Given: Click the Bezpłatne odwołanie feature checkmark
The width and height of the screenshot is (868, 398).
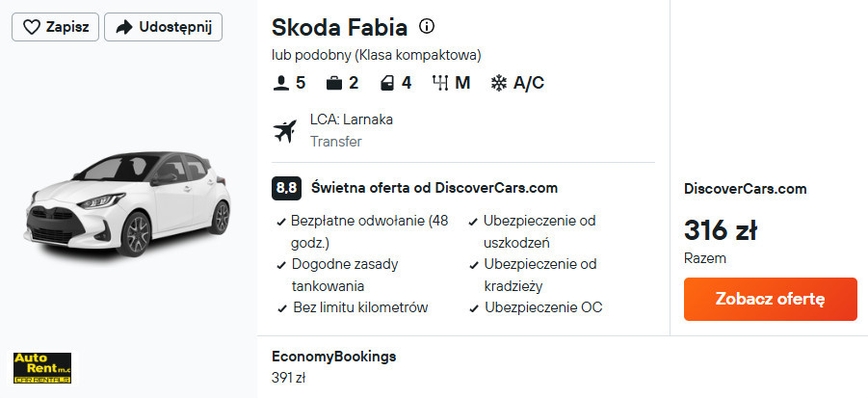Looking at the screenshot, I should pyautogui.click(x=280, y=222).
